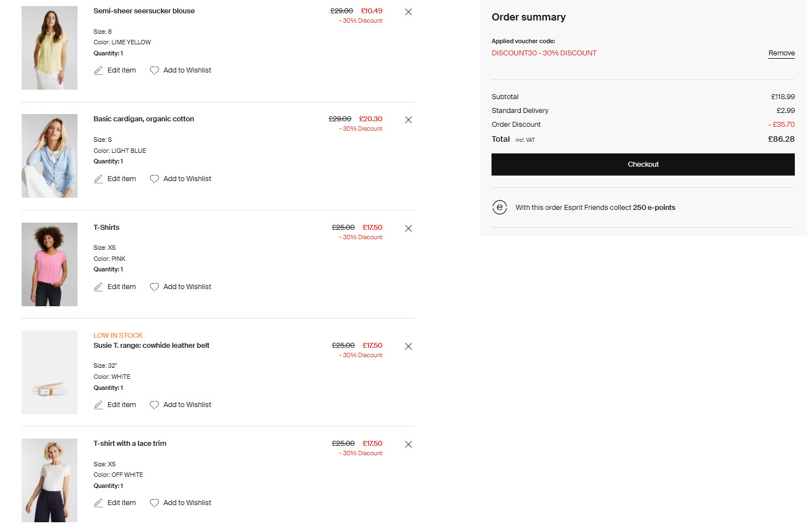
Task: Click pencil icon for seersucker blouse
Action: click(99, 70)
